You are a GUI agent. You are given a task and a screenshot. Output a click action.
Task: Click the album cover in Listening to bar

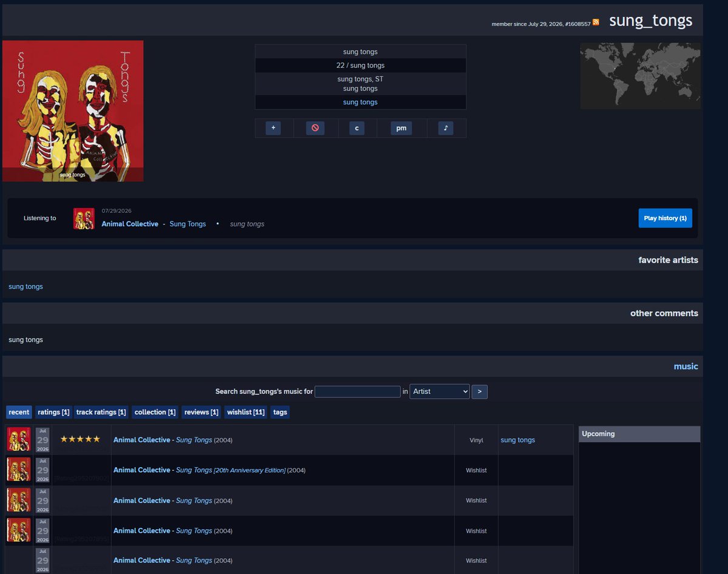(84, 218)
